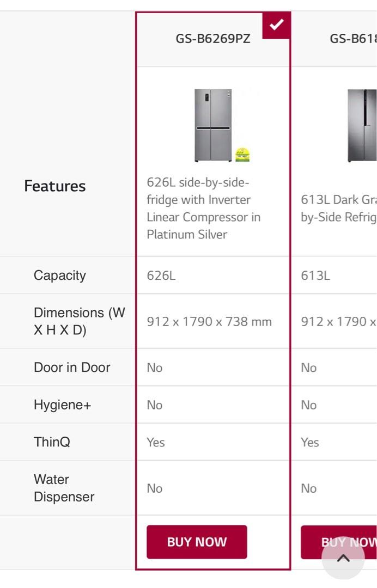
Task: Click the red checkmark on GS-B6269PZ column
Action: pos(277,23)
